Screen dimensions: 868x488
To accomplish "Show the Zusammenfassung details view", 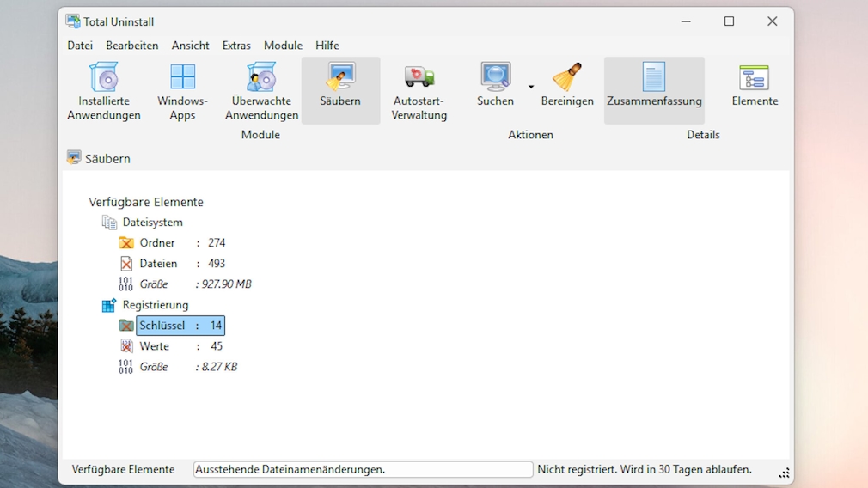I will [x=654, y=91].
